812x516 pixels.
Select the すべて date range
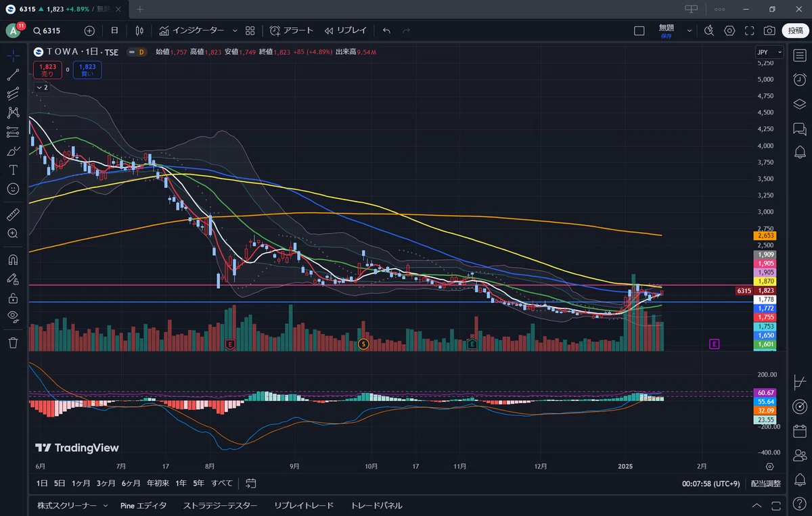click(x=222, y=484)
